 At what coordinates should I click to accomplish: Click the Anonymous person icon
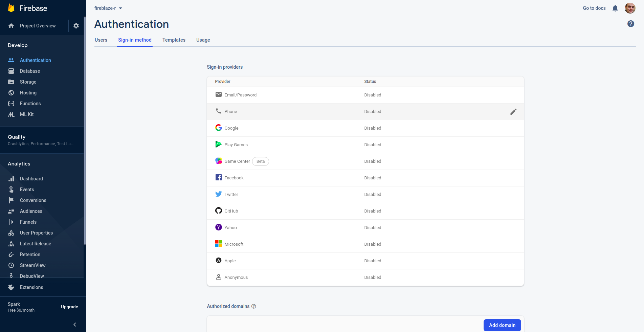(x=219, y=277)
